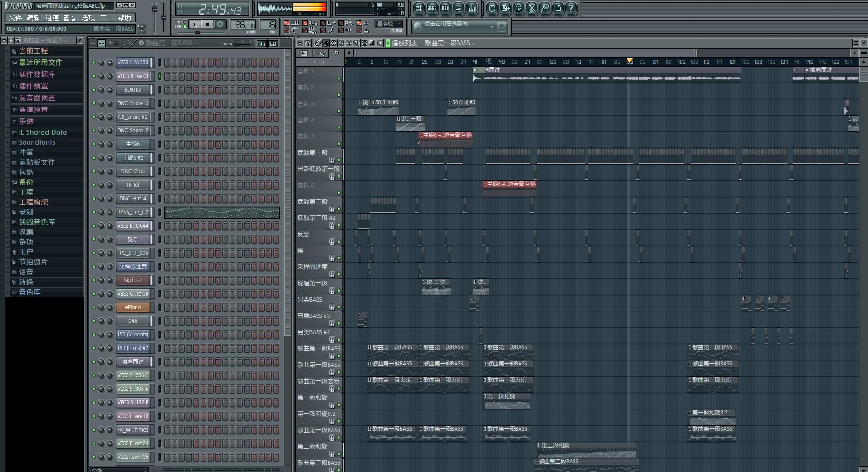Click the help question mark icon
This screenshot has width=868, height=472.
click(571, 8)
